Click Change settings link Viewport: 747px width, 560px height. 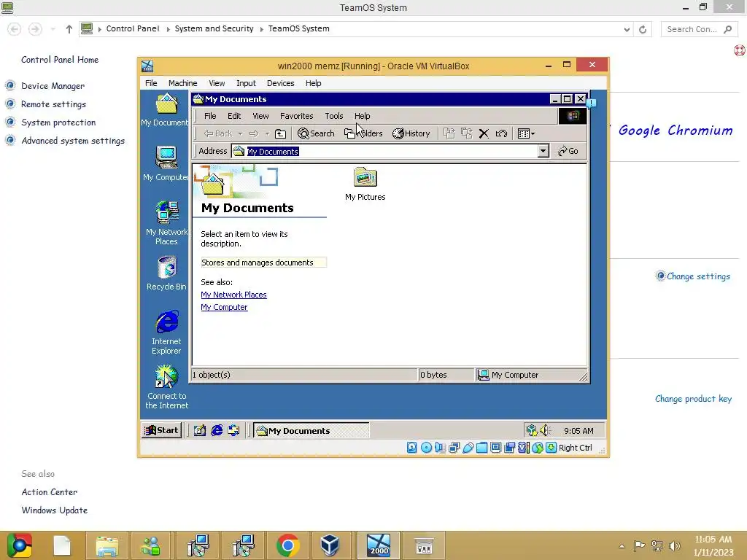coord(698,276)
